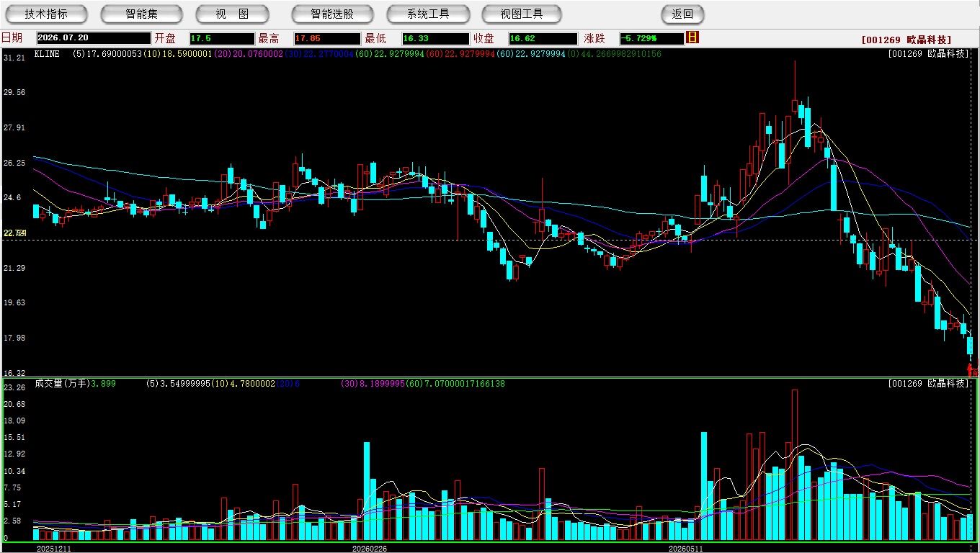
Task: Click the volume (30) average value 8.1899995
Action: pyautogui.click(x=375, y=384)
